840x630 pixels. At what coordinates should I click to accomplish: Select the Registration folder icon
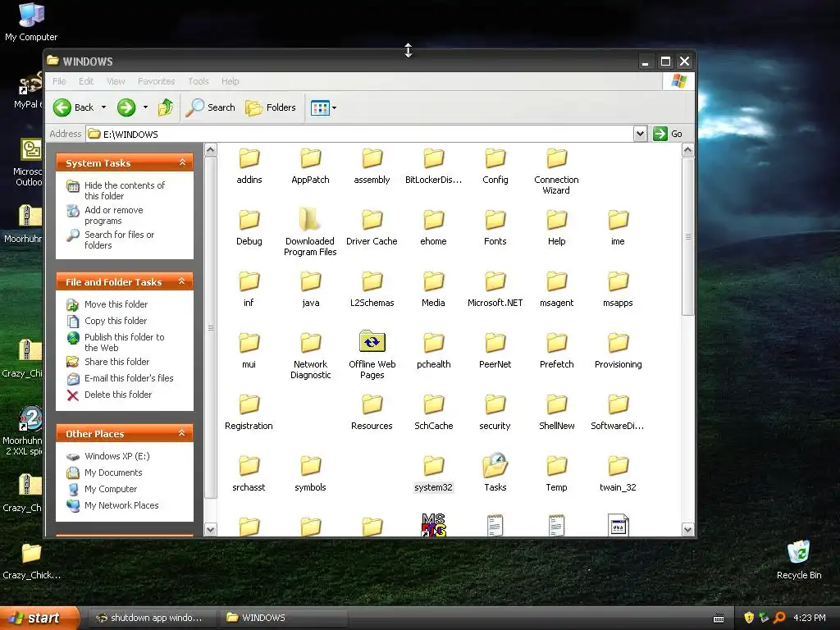249,404
